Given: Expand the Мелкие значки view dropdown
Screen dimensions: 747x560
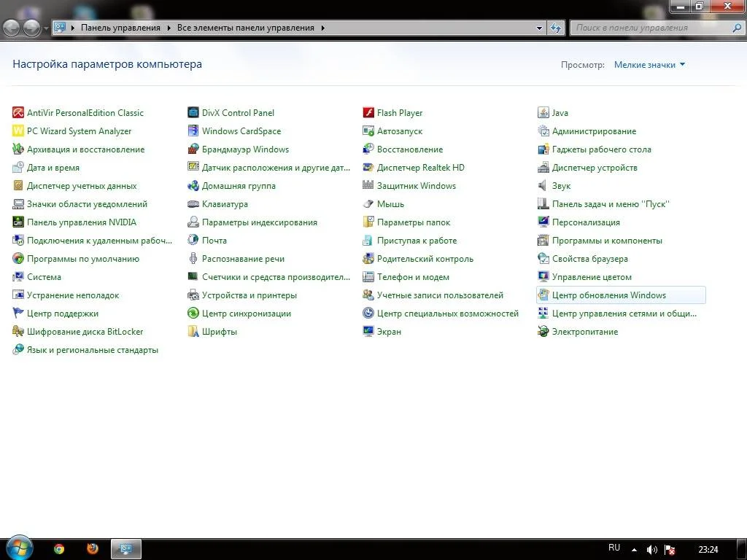Looking at the screenshot, I should pyautogui.click(x=682, y=65).
